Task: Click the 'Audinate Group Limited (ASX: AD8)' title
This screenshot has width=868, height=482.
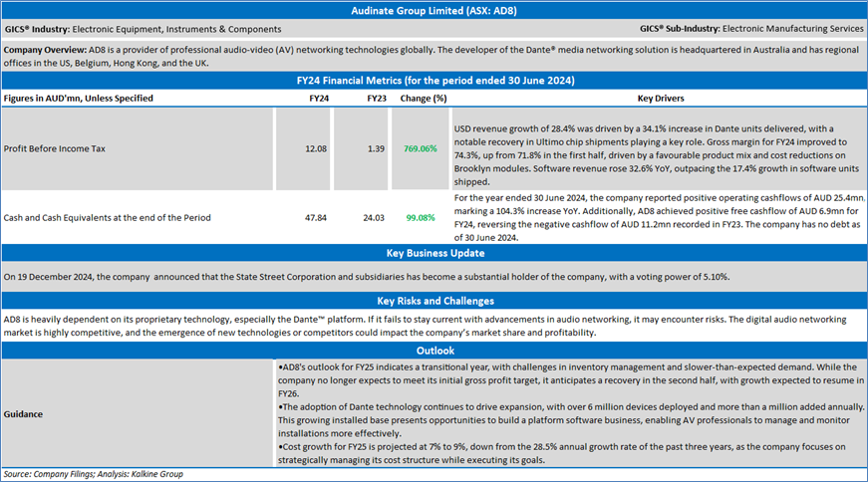Action: pyautogui.click(x=434, y=11)
